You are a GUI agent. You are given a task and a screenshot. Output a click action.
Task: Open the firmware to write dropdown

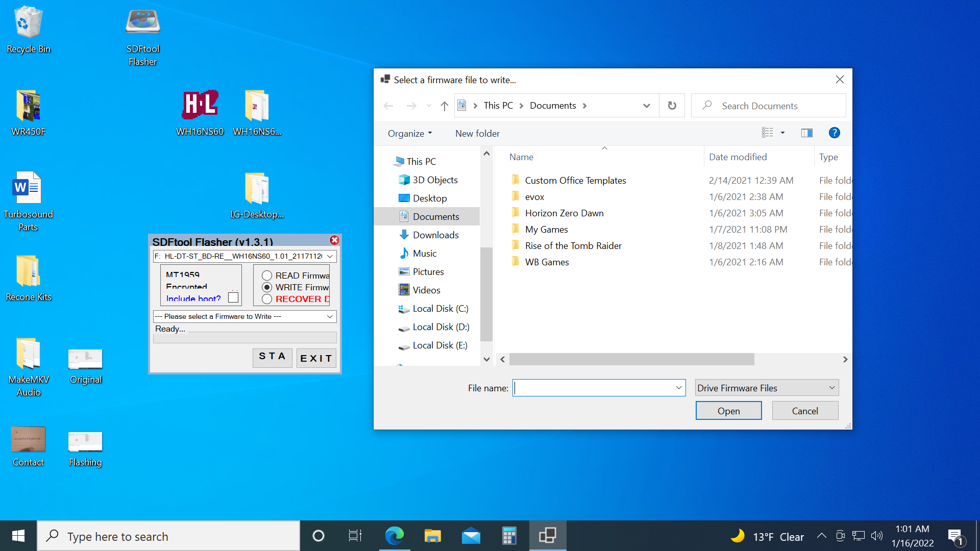[x=330, y=316]
